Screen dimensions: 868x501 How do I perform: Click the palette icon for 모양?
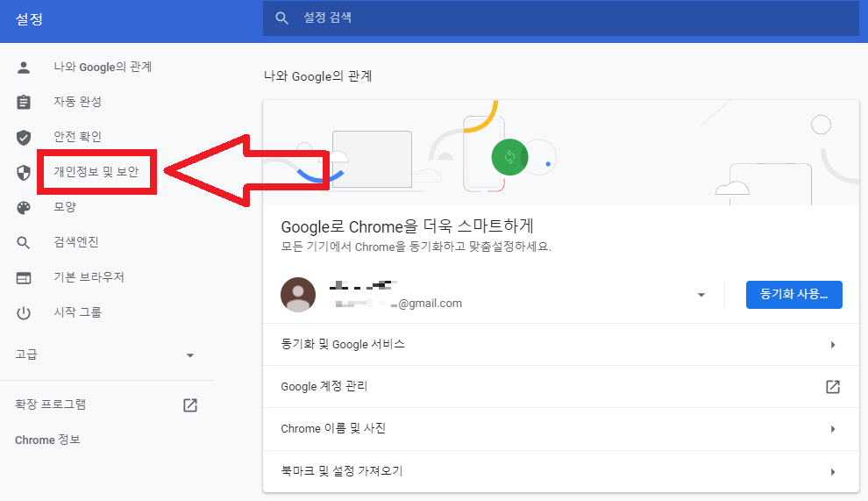pos(24,208)
